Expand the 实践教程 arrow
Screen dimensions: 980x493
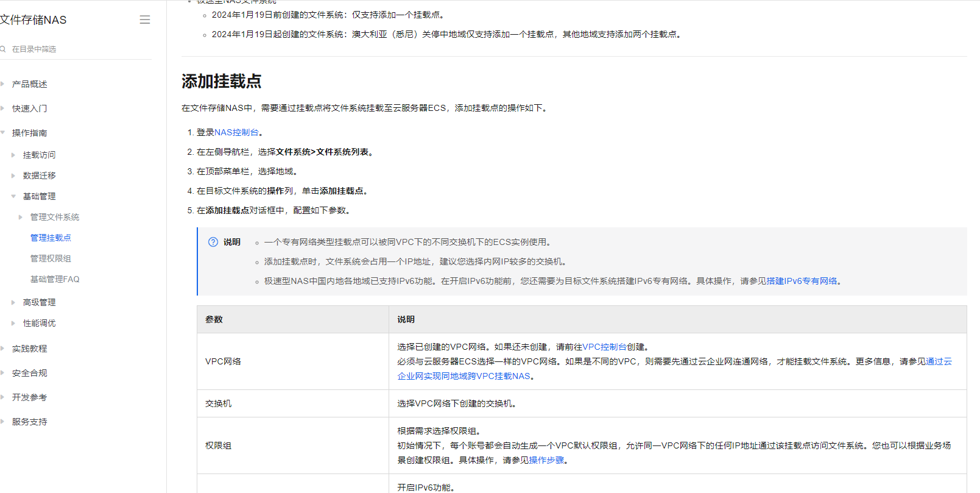pyautogui.click(x=2, y=349)
